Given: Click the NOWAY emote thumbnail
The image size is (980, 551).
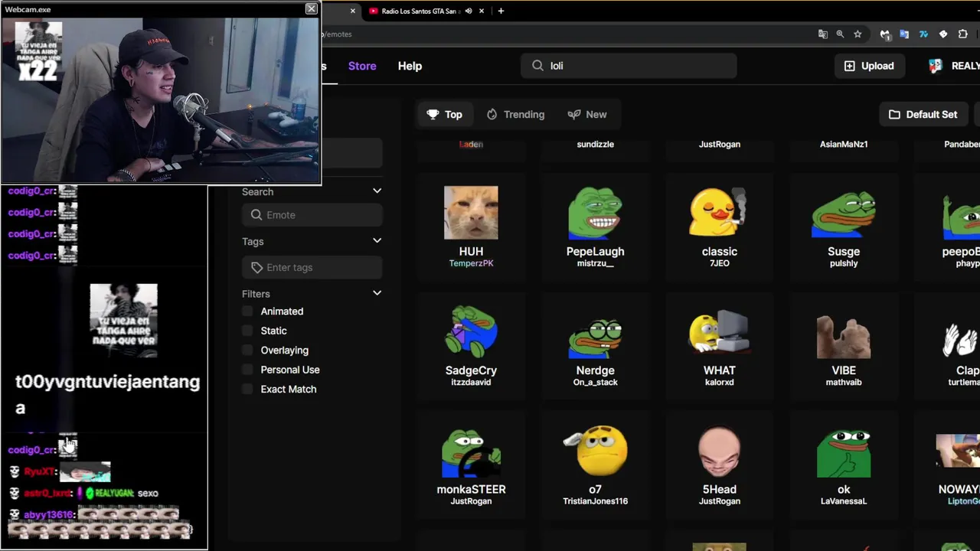Looking at the screenshot, I should coord(958,452).
